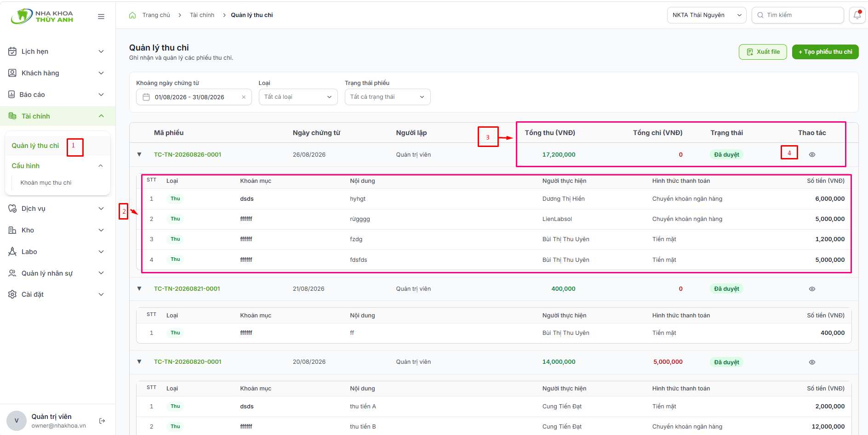Image resolution: width=868 pixels, height=435 pixels.
Task: Click the Cài đặt gear icon
Action: click(x=12, y=294)
